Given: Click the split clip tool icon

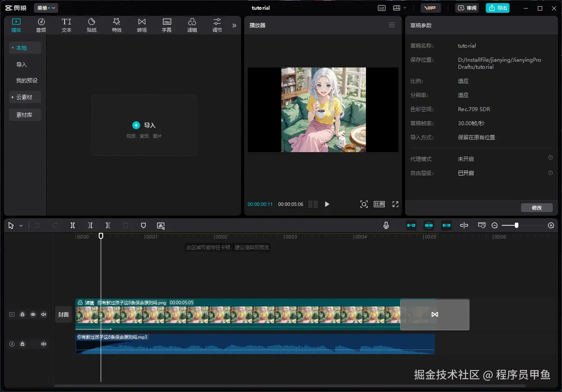Looking at the screenshot, I should (x=73, y=225).
